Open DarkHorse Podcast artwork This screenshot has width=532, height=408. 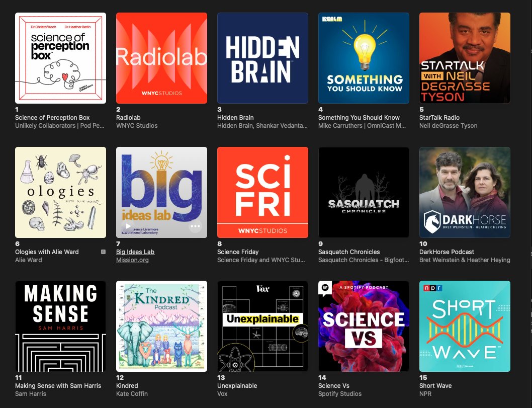(465, 193)
